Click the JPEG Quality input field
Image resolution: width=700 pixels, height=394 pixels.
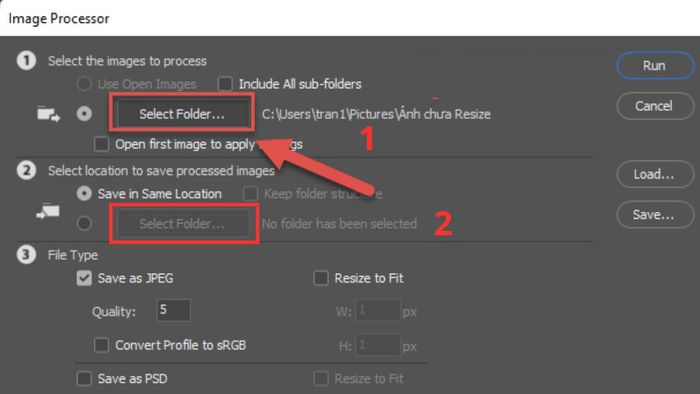click(174, 310)
